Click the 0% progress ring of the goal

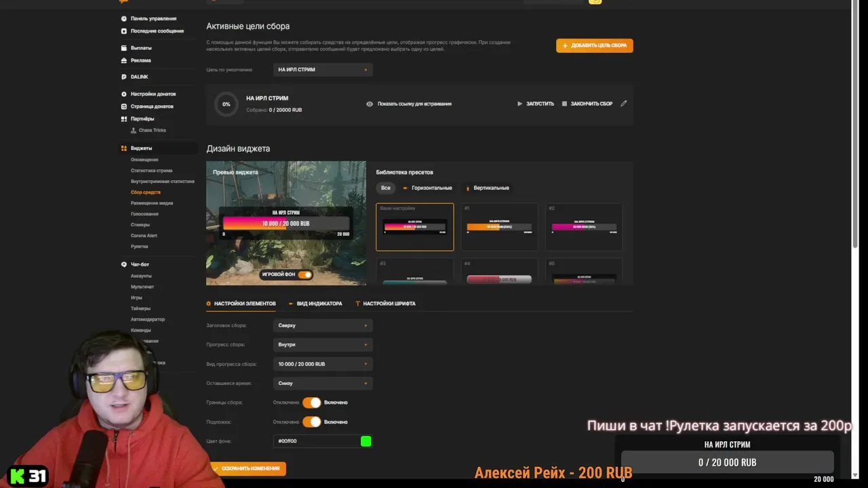click(226, 104)
